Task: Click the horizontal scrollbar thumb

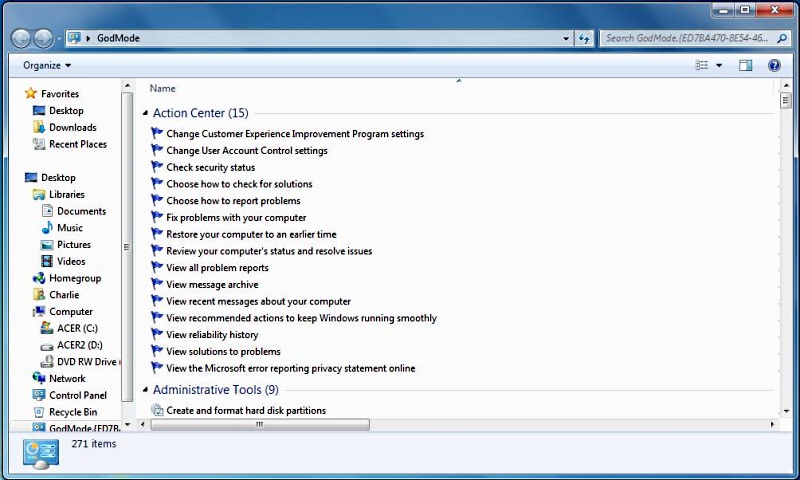Action: (x=260, y=425)
